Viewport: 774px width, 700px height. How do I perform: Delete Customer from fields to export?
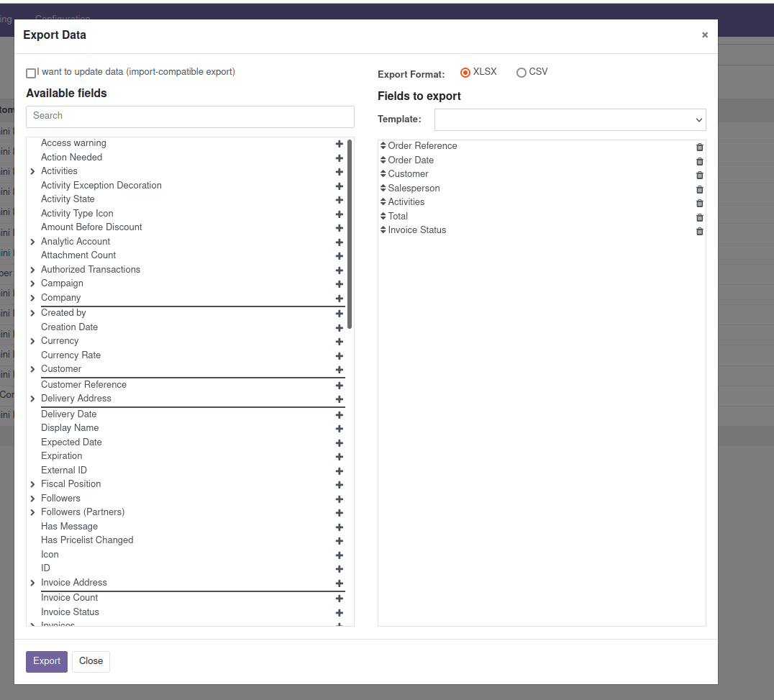click(x=699, y=176)
